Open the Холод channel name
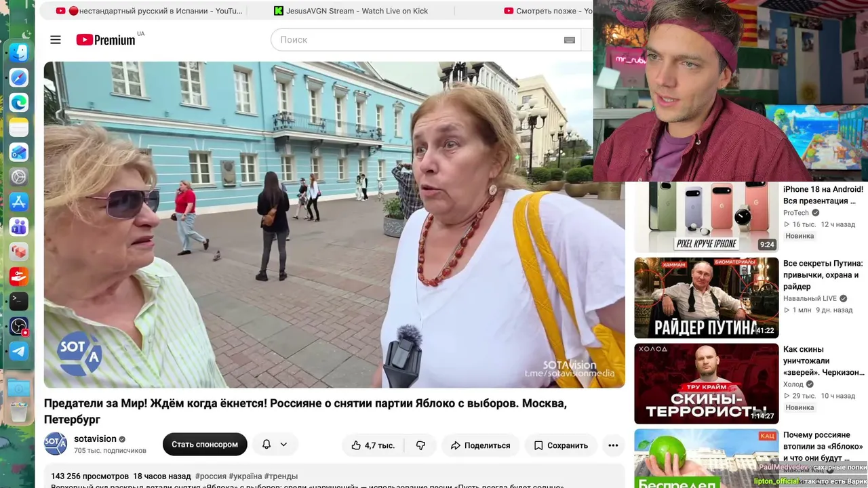Screen dimensions: 868x488 pos(793,384)
